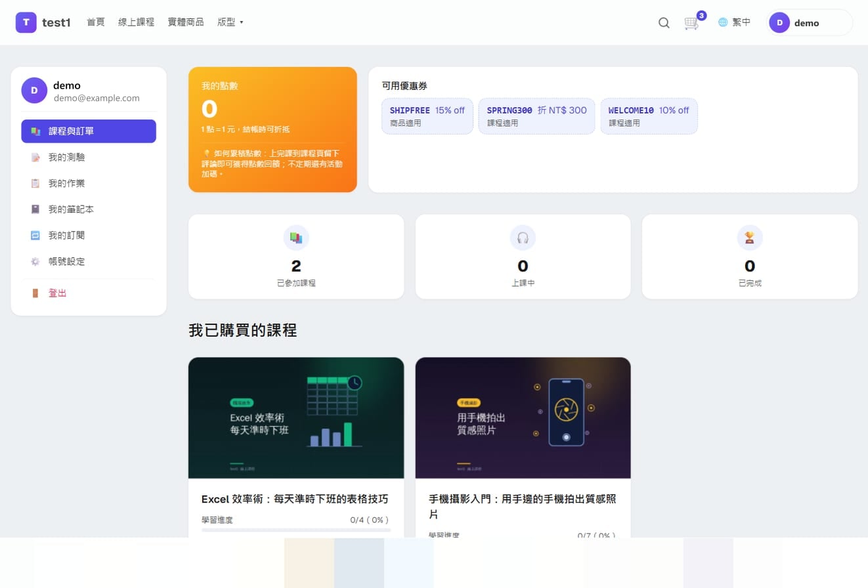Select the WELCOME10 10% off coupon
Viewport: 868px width, 588px height.
pos(649,116)
